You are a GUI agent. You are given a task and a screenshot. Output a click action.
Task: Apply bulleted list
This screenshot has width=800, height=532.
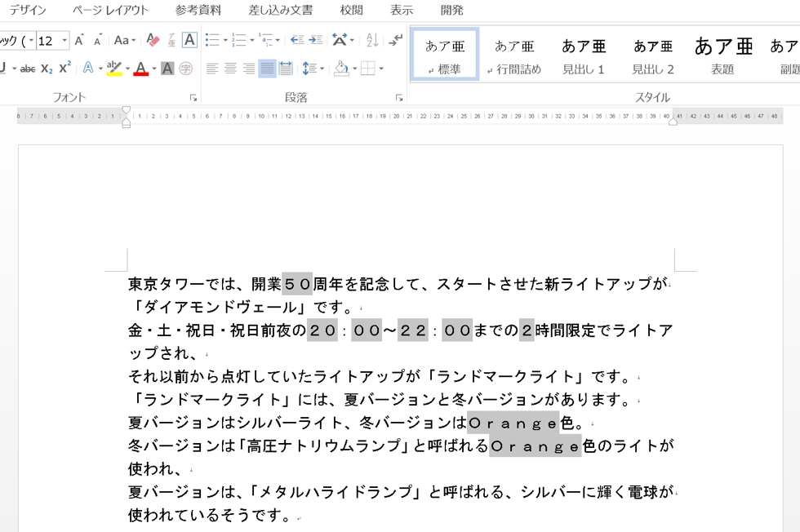coord(213,40)
